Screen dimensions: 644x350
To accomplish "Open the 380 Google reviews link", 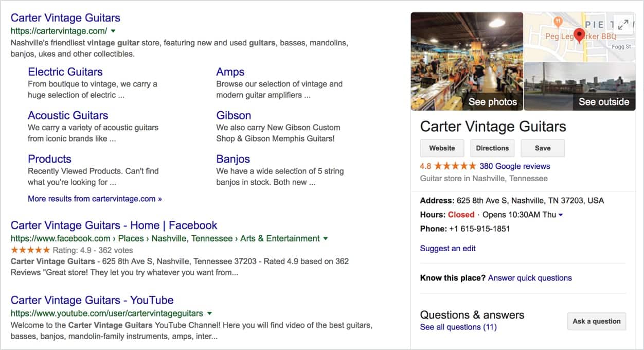I will pos(515,166).
